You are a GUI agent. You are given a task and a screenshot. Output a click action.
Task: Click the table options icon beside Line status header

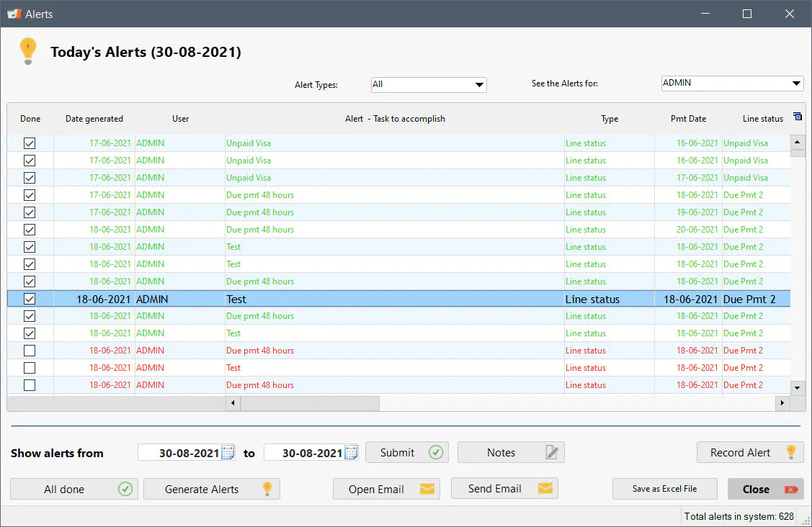click(798, 117)
